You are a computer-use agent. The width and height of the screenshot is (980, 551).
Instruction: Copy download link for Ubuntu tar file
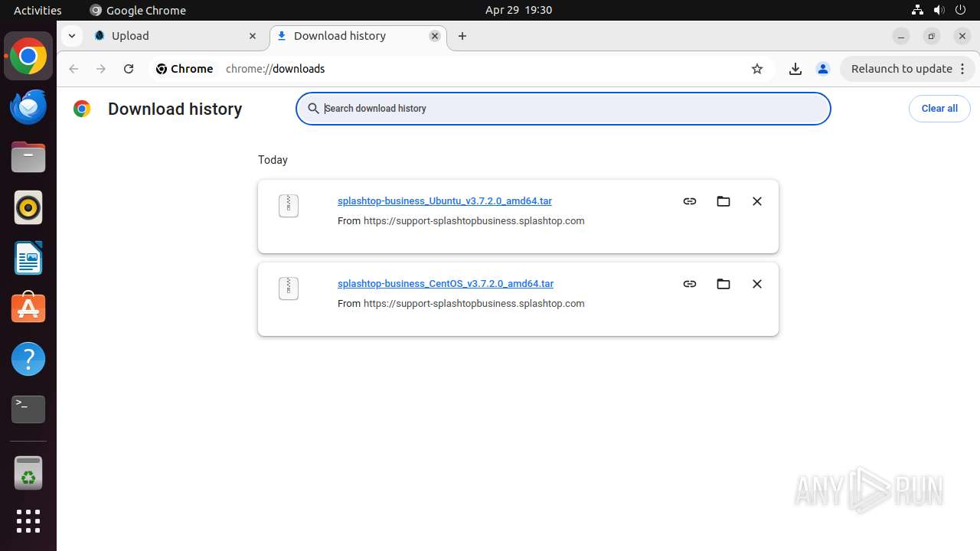coord(690,201)
